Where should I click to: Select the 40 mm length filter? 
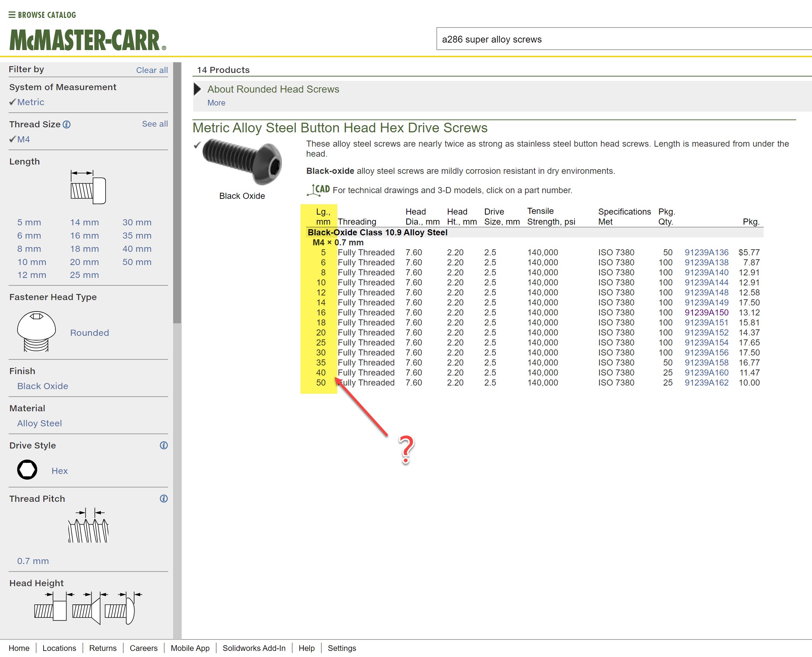[x=137, y=249]
